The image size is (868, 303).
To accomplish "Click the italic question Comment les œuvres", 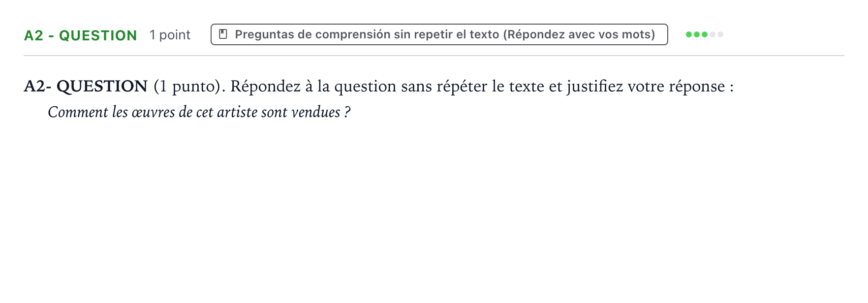I will click(x=199, y=112).
